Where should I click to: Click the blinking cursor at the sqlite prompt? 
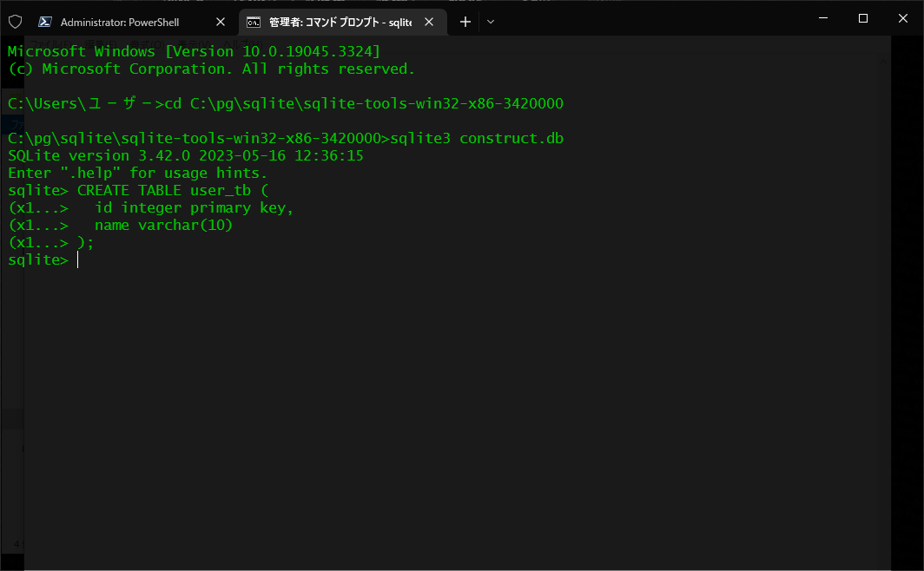pos(77,259)
